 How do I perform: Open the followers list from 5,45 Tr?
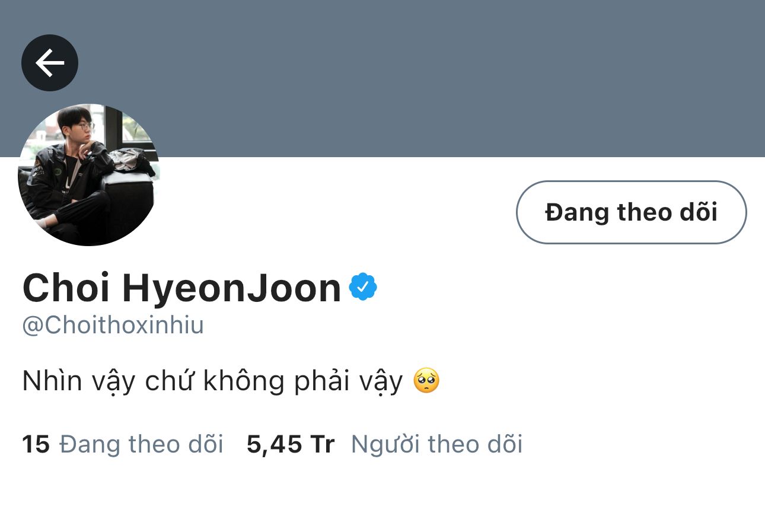(x=291, y=444)
